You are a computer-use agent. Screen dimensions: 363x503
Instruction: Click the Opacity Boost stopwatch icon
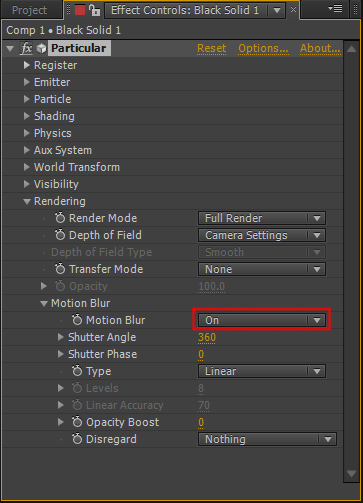coord(77,422)
